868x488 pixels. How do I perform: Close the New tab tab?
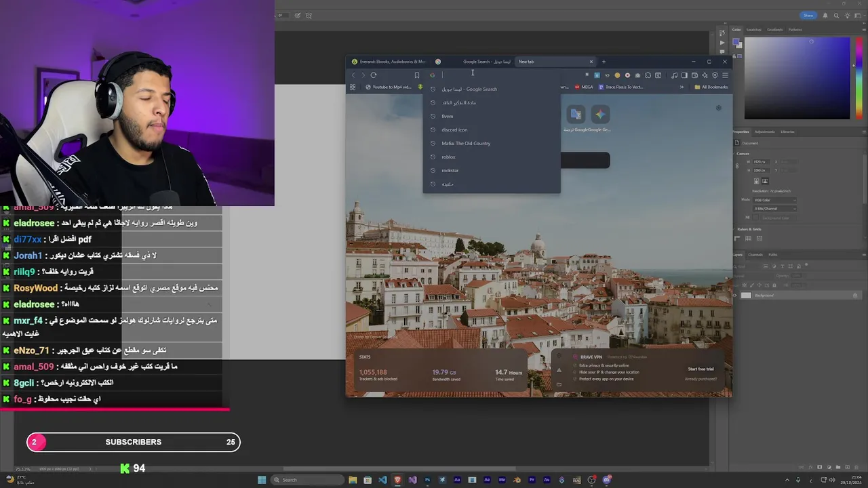(x=591, y=62)
